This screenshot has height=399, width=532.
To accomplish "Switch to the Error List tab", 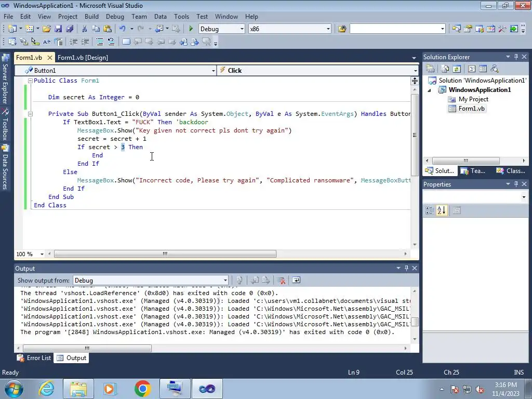I will click(34, 358).
